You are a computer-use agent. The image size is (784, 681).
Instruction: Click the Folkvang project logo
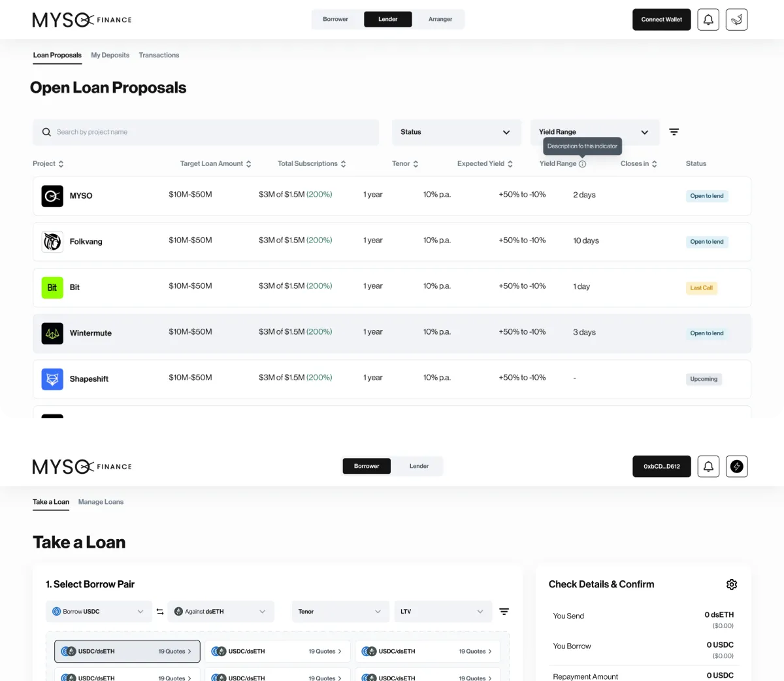tap(52, 242)
